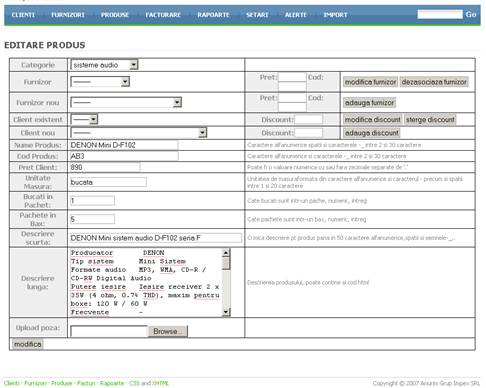Open the Furnizori footer link
Screen dimensions: 486x388
point(35,383)
